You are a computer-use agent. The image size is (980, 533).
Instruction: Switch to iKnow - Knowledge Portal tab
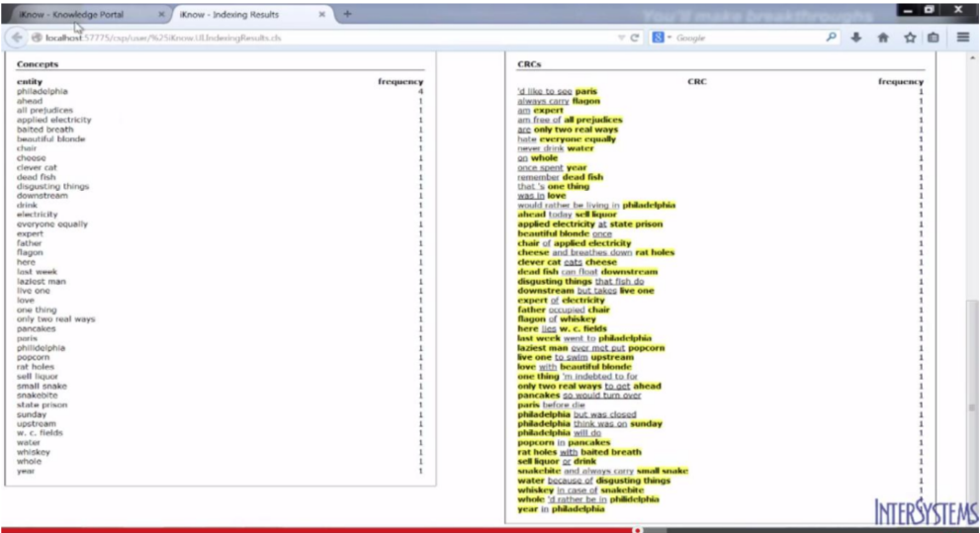click(71, 15)
